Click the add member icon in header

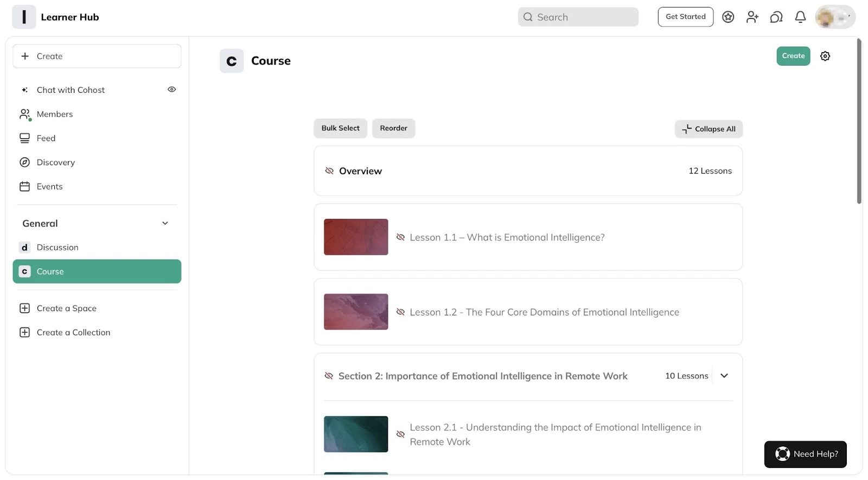[x=752, y=17]
